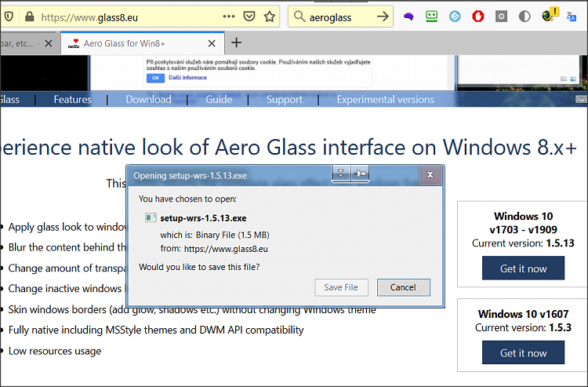Open the green robot-face extension icon
588x387 pixels.
click(432, 16)
